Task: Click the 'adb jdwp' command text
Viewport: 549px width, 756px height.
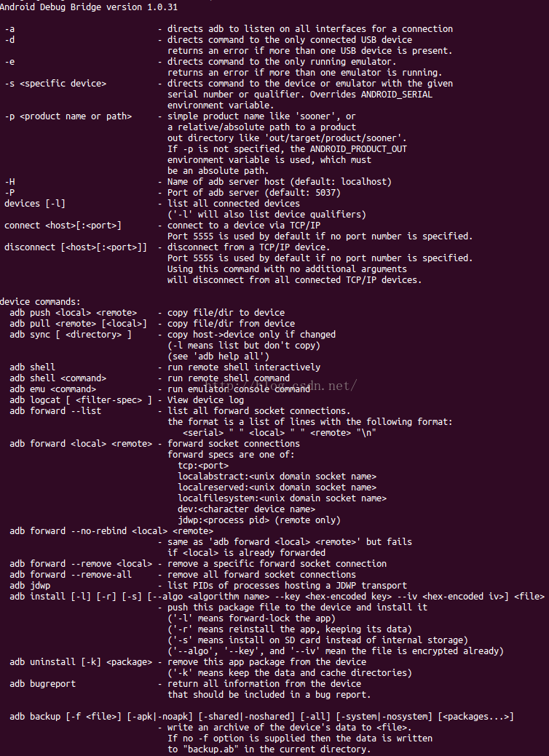Action: pyautogui.click(x=30, y=586)
